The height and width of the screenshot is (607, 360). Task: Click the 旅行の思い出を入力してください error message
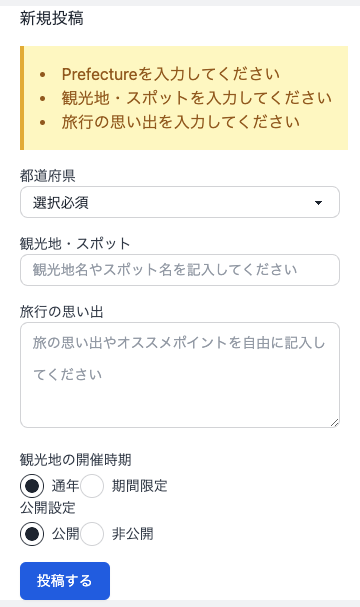click(181, 122)
